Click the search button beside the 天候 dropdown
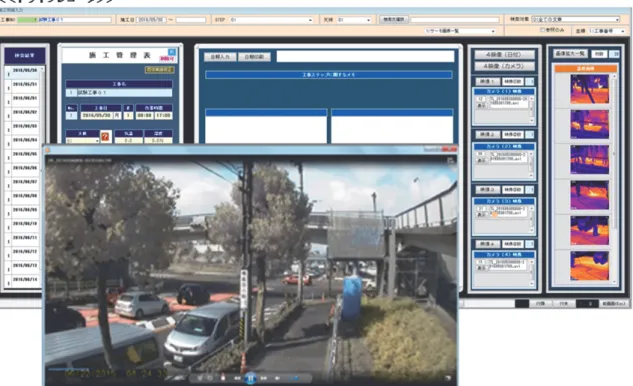 pos(394,19)
